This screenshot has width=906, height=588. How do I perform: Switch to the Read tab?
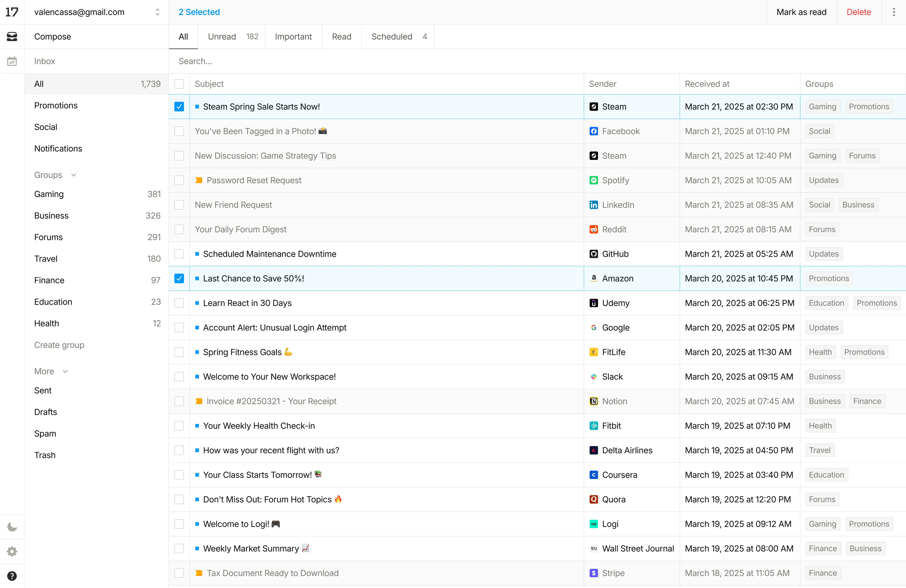342,37
